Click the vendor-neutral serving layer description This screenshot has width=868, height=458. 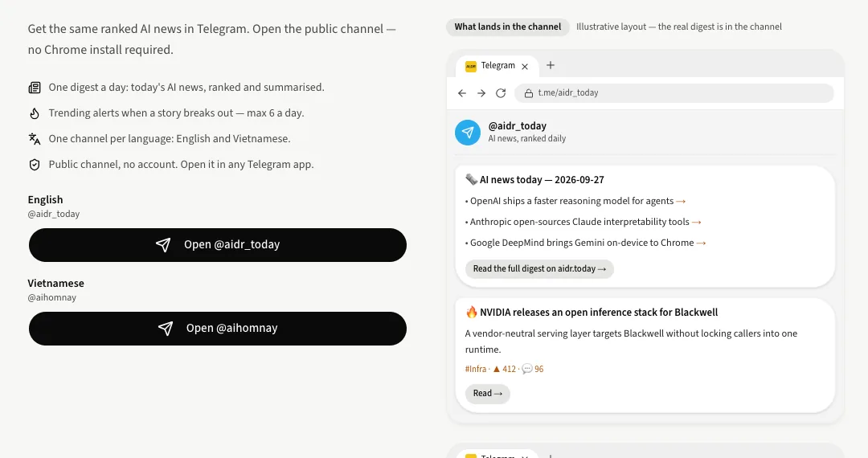point(631,341)
